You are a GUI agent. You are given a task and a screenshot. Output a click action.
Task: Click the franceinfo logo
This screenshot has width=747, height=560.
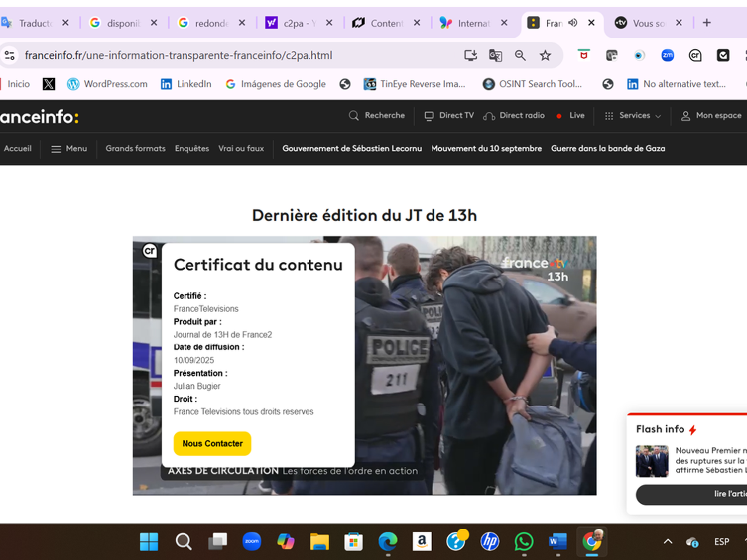coord(39,116)
